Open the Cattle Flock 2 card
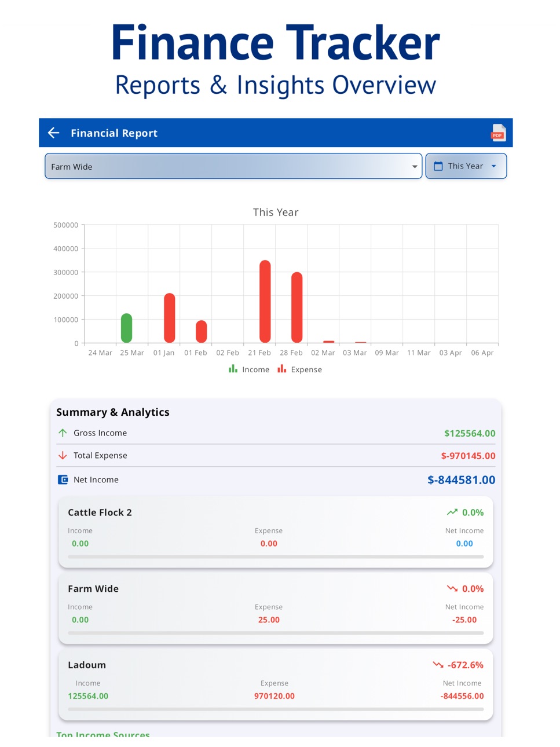 [x=276, y=532]
